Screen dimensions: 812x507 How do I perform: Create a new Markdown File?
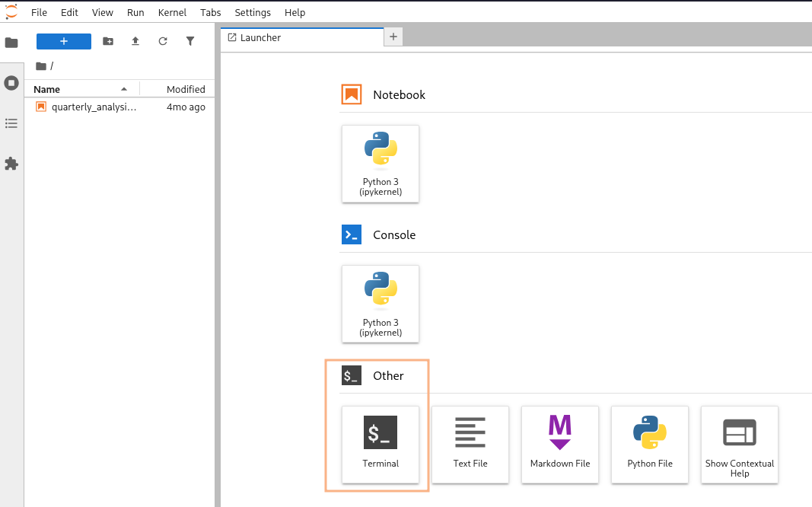(x=560, y=445)
